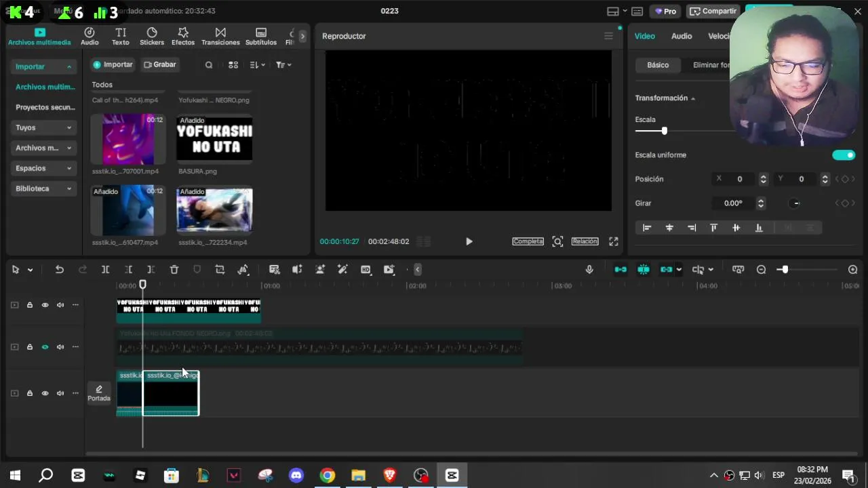Adjust the Escala slider handle
Screen dimensions: 868x488
pos(664,131)
